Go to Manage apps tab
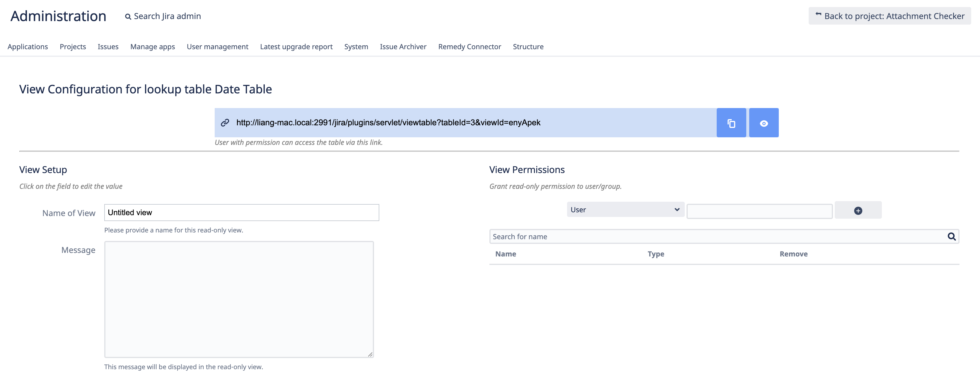Viewport: 980px width, 380px height. pyautogui.click(x=153, y=47)
